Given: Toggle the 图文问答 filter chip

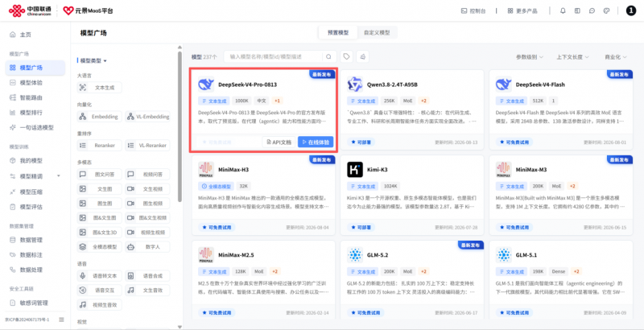Looking at the screenshot, I should pos(99,175).
